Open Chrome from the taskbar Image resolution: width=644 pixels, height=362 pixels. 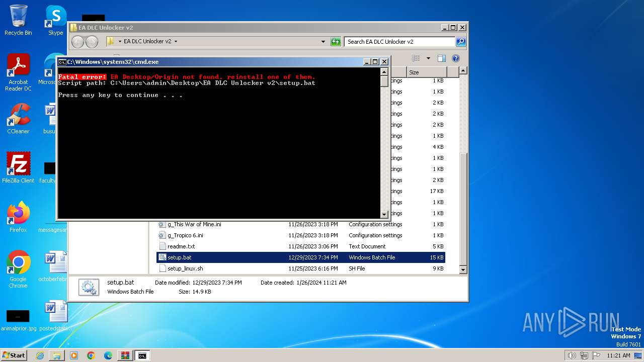(91, 355)
